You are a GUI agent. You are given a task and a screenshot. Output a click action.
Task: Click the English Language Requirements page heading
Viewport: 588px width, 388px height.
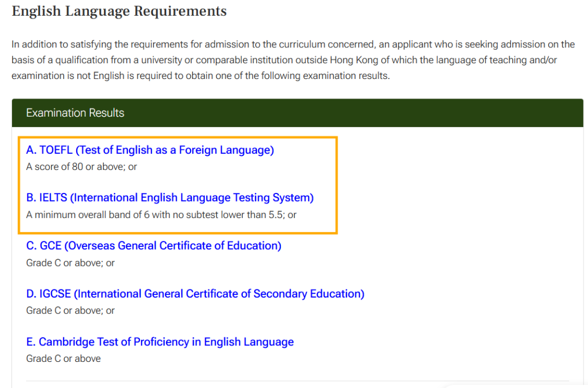point(119,11)
